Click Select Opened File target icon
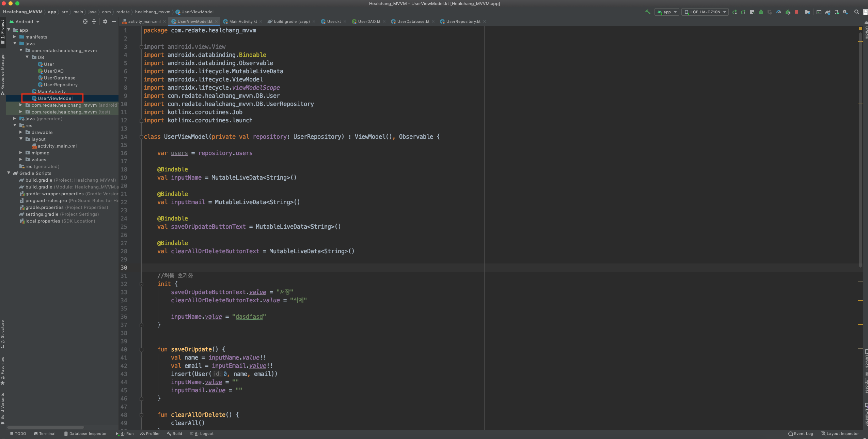The image size is (868, 439). click(85, 21)
